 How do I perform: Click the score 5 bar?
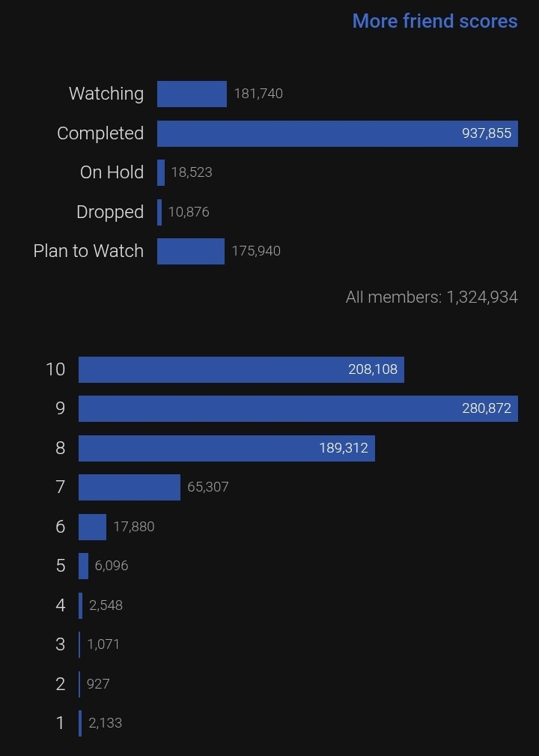click(x=83, y=566)
